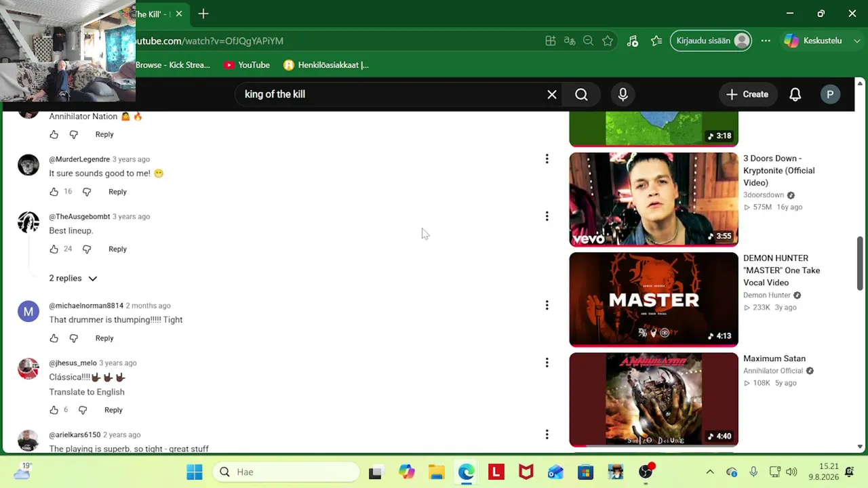Open Outlook from the taskbar
Screen dimensions: 868x488
(555, 472)
